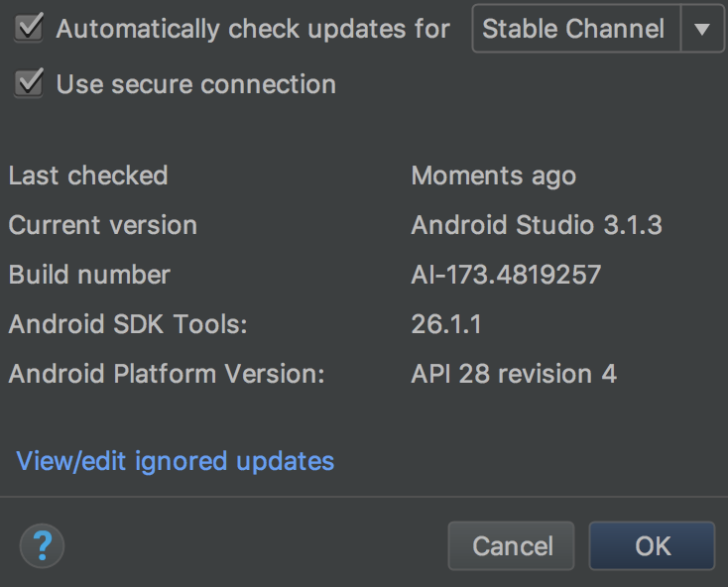Click the Android SDK Tools label
The width and height of the screenshot is (728, 587).
coord(128,324)
